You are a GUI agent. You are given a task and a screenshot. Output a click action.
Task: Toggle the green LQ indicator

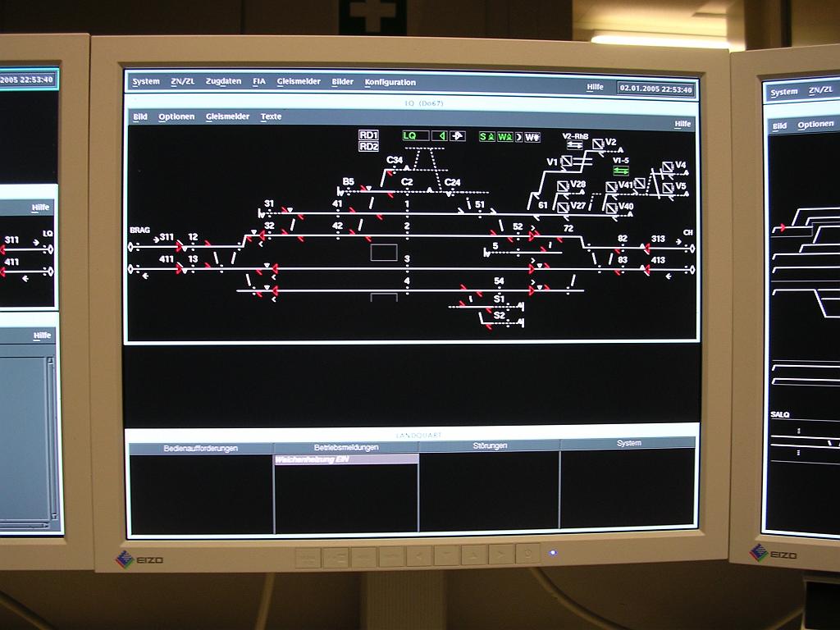(414, 136)
